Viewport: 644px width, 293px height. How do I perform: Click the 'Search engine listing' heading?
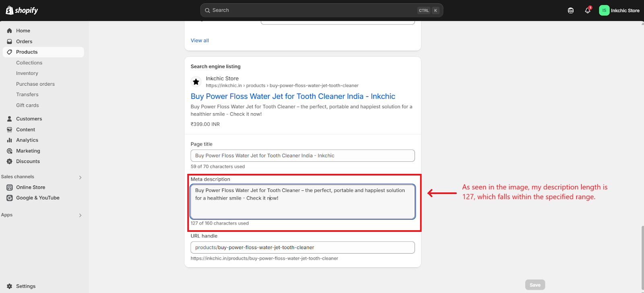pyautogui.click(x=215, y=66)
